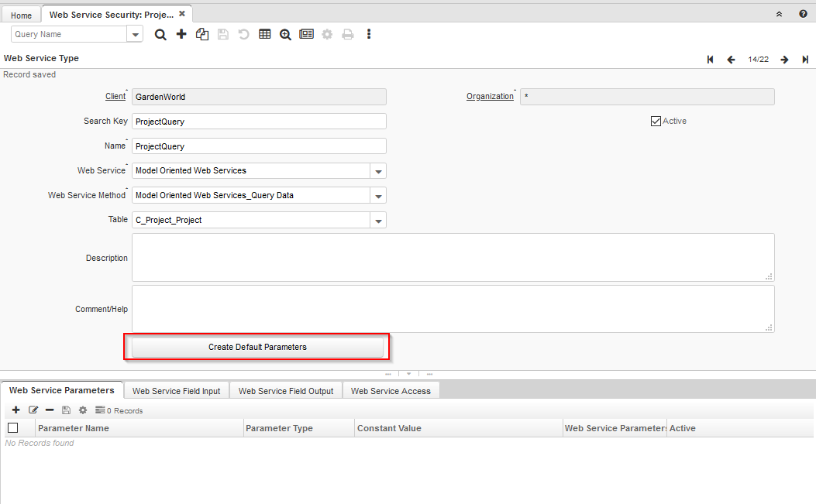Expand the Web Service dropdown
Viewport: 816px width, 504px height.
pos(378,171)
